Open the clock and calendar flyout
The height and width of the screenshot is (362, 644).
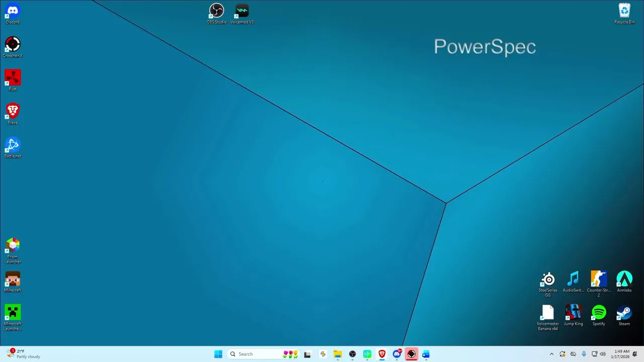(620, 354)
